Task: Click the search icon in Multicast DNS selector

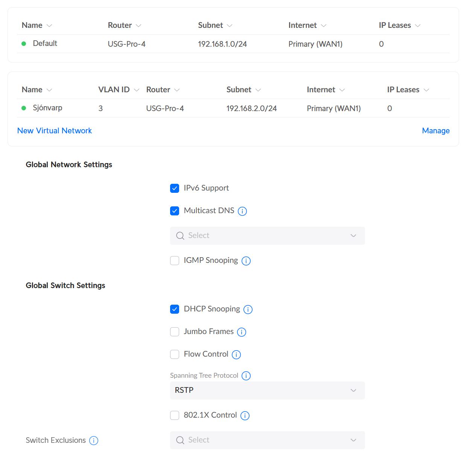Action: (x=180, y=235)
